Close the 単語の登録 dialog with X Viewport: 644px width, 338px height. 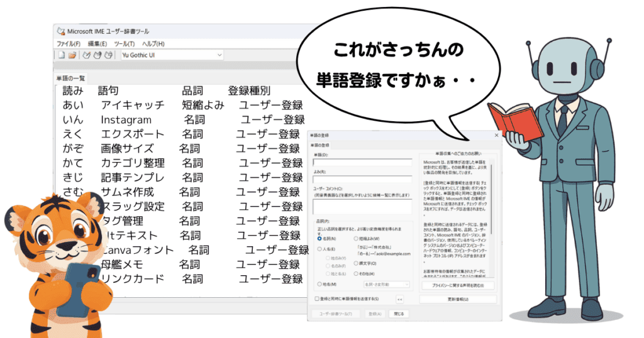tap(496, 135)
